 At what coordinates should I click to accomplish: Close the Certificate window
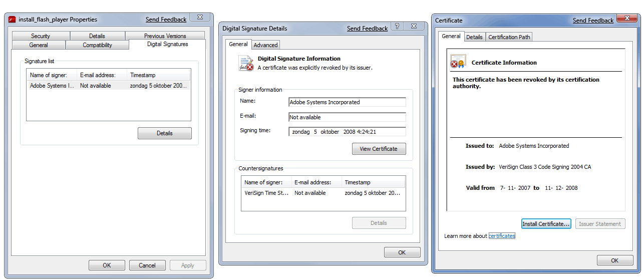point(626,19)
